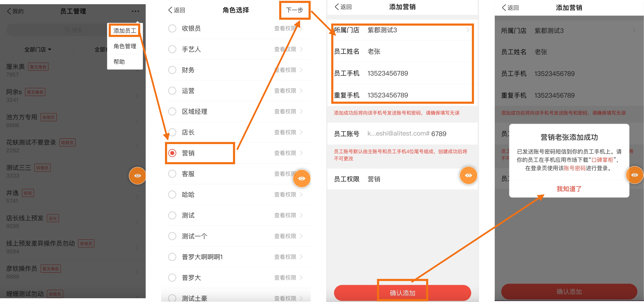
Task: Tap the orange eye button beside the success dialog
Action: 635,175
